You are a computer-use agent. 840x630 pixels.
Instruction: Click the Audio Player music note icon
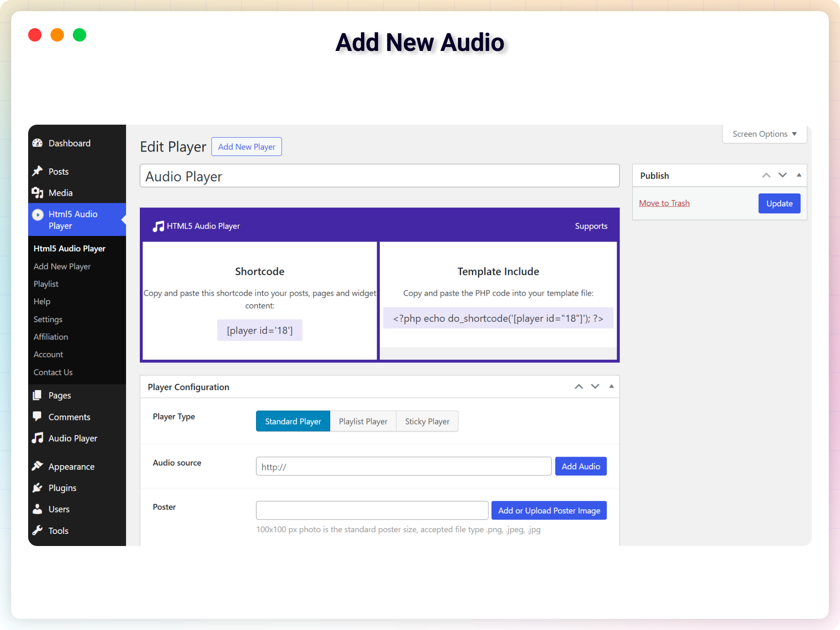(x=38, y=438)
